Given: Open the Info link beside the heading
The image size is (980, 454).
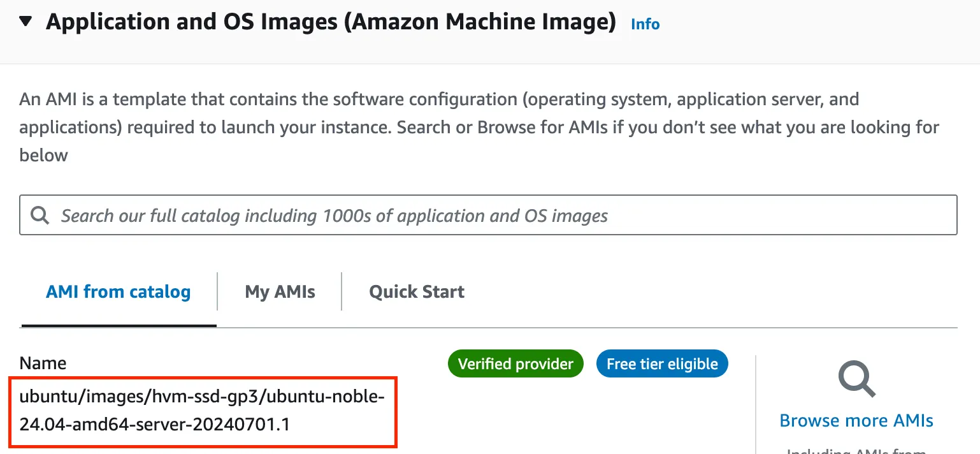Looking at the screenshot, I should pyautogui.click(x=645, y=24).
